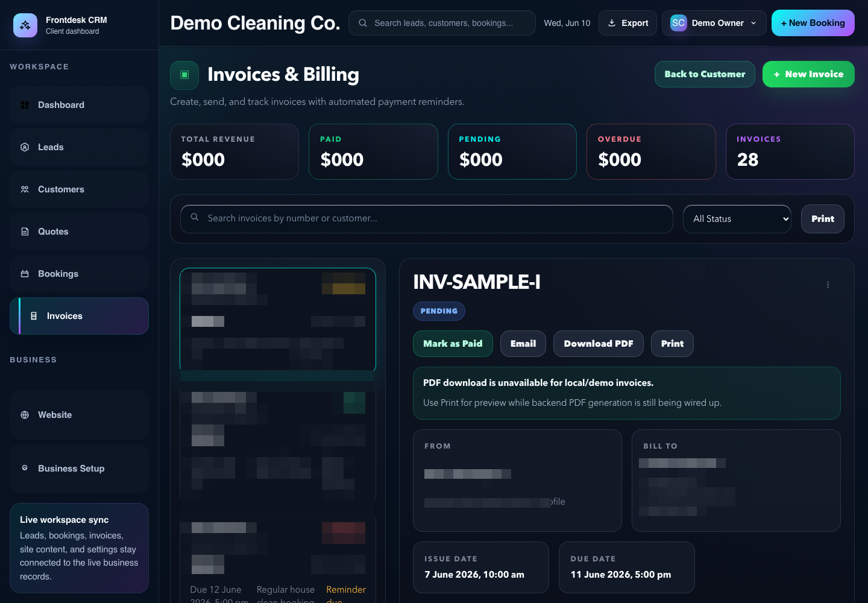The image size is (868, 603).
Task: Click Download PDF
Action: click(x=599, y=344)
